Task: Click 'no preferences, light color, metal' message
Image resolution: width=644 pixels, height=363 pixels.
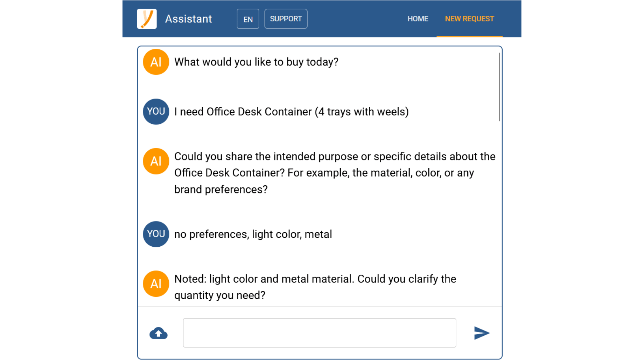Action: click(x=253, y=234)
